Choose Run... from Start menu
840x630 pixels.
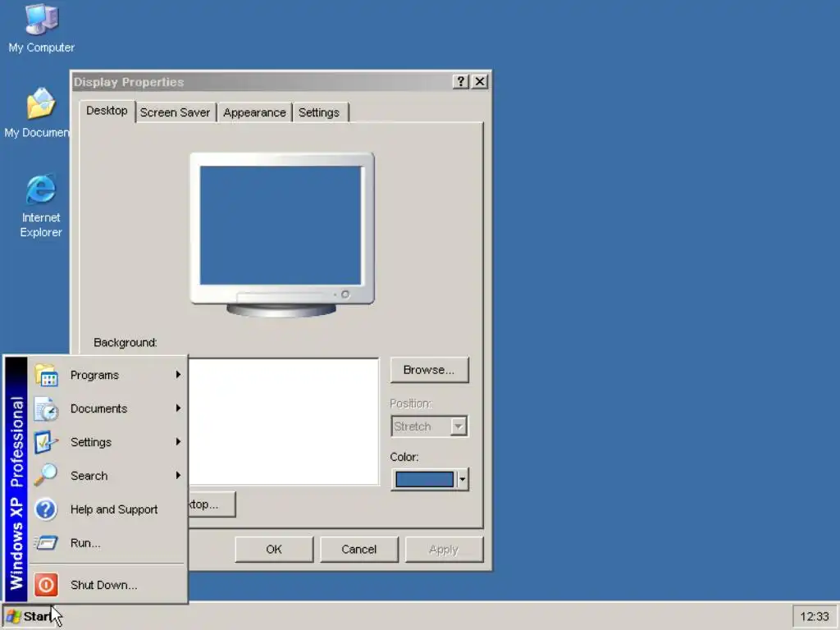click(107, 543)
